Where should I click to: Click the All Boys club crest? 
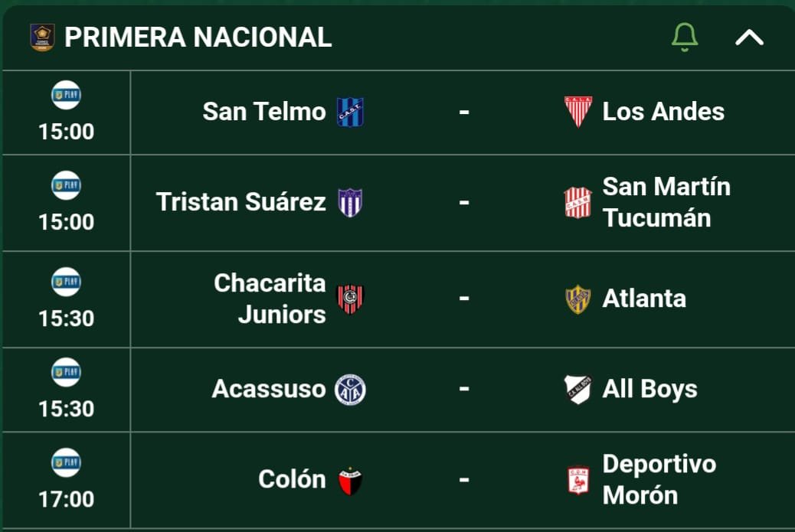(578, 389)
